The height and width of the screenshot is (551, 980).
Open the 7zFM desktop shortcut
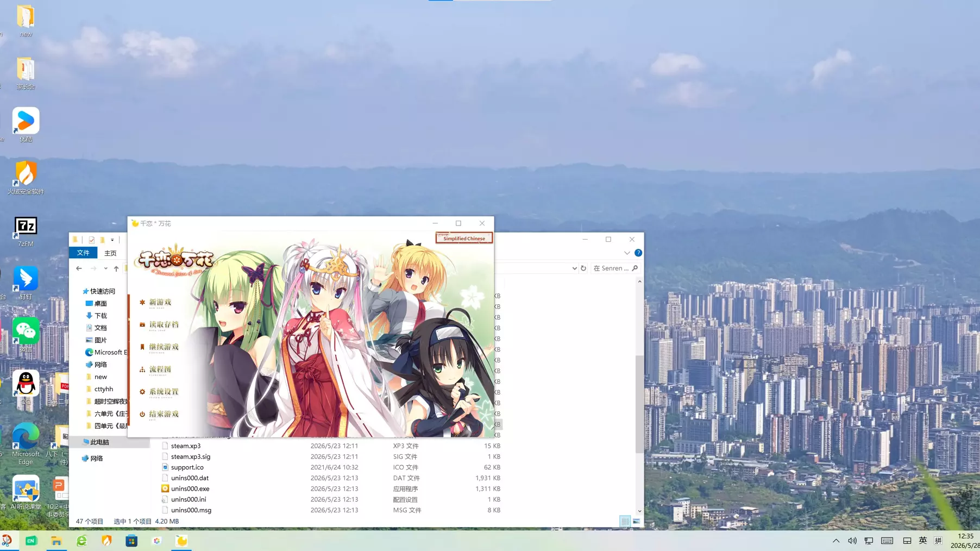(x=26, y=231)
